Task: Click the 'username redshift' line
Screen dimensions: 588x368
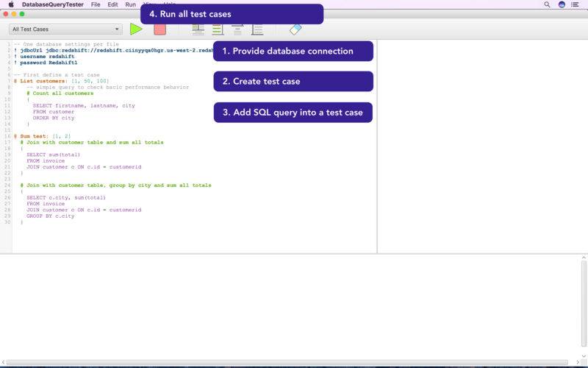Action: [x=44, y=57]
